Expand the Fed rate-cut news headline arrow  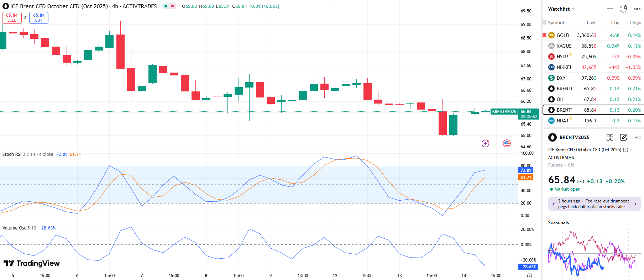point(635,204)
